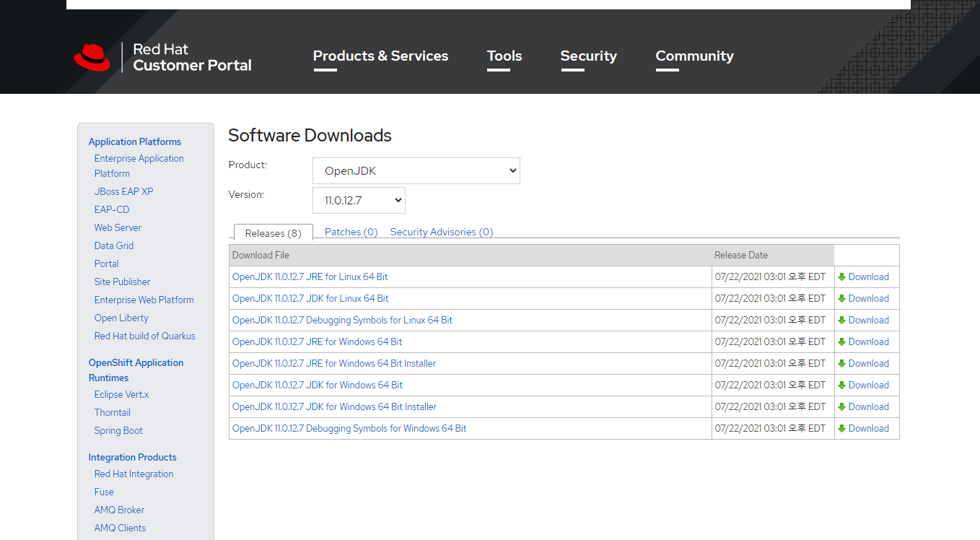980x540 pixels.
Task: Click release date in JDK Windows 64 Bit row
Action: 770,386
